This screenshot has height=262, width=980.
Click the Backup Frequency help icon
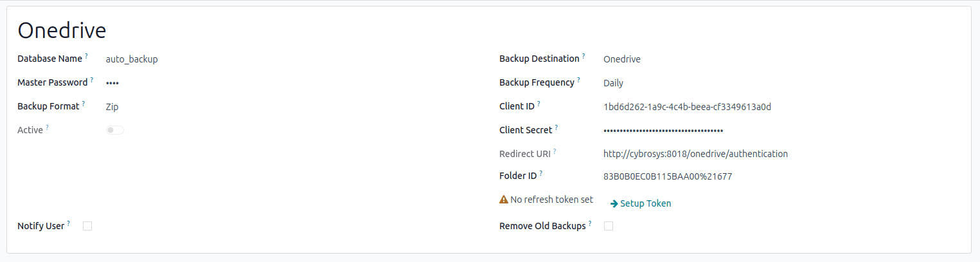(578, 80)
